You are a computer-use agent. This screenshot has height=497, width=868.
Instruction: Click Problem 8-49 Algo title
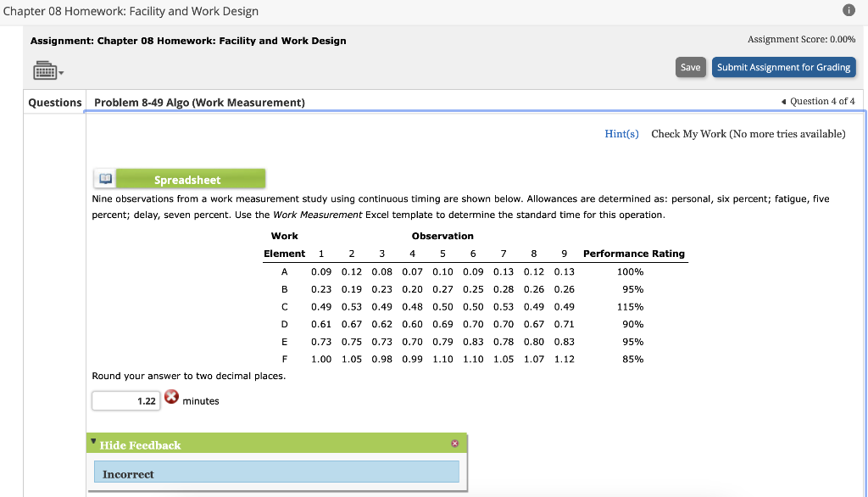point(199,103)
